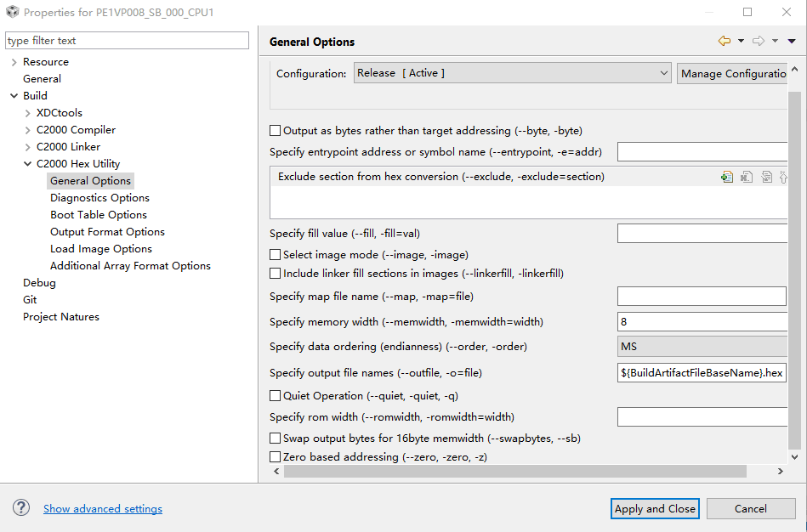The width and height of the screenshot is (807, 532).
Task: Click the Show advanced settings link
Action: tap(103, 509)
